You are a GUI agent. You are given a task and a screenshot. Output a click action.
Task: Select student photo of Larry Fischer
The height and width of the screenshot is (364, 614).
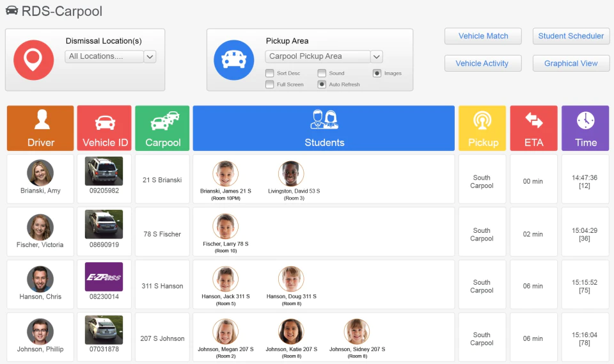[226, 226]
